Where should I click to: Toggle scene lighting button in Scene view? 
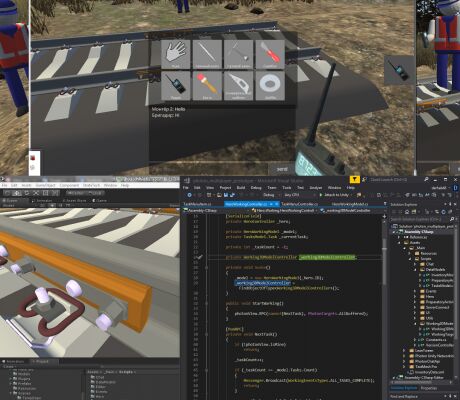52,205
